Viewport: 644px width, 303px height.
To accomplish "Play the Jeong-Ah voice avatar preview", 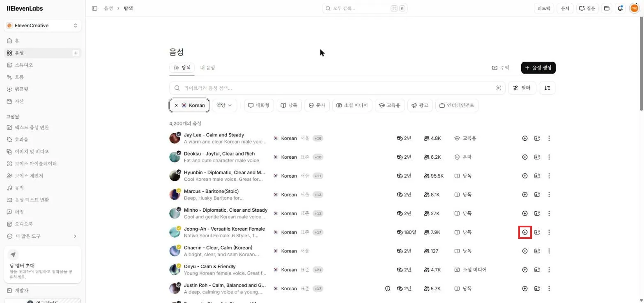I will [x=175, y=232].
